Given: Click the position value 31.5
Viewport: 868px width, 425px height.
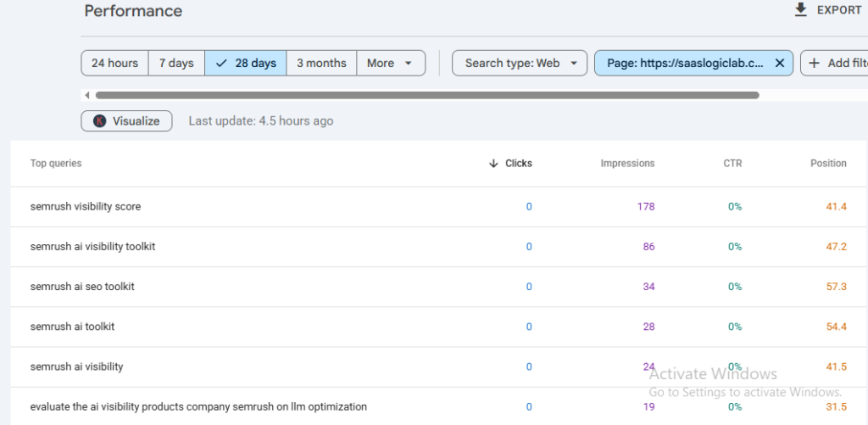Looking at the screenshot, I should point(837,406).
